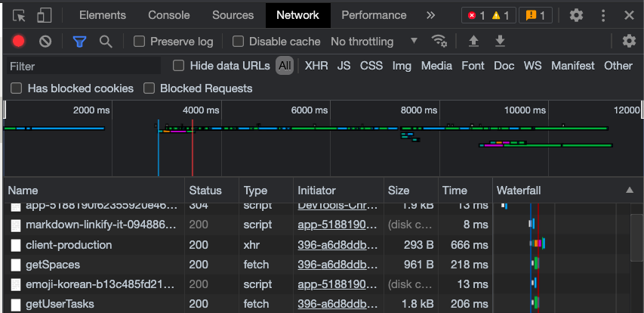Screen dimensions: 644x313
Task: Open initiator link of client-production row
Action: tap(337, 245)
